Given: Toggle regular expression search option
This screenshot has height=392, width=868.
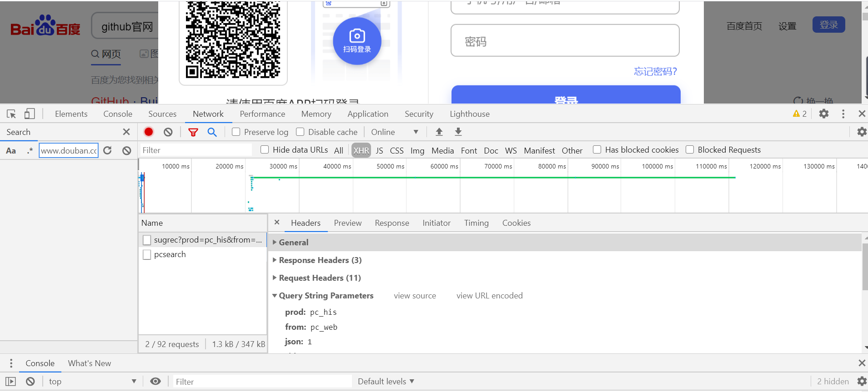Looking at the screenshot, I should click(x=30, y=150).
